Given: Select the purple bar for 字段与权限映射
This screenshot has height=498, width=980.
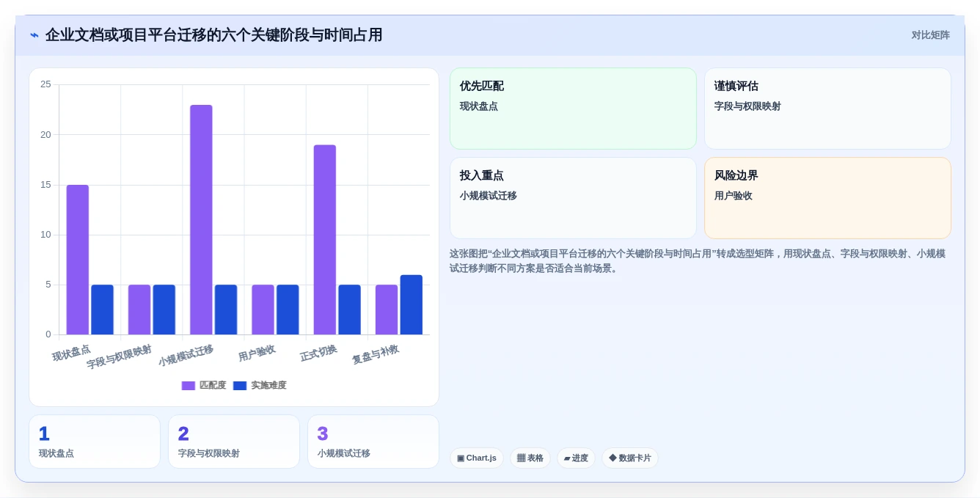Looking at the screenshot, I should pyautogui.click(x=139, y=310).
